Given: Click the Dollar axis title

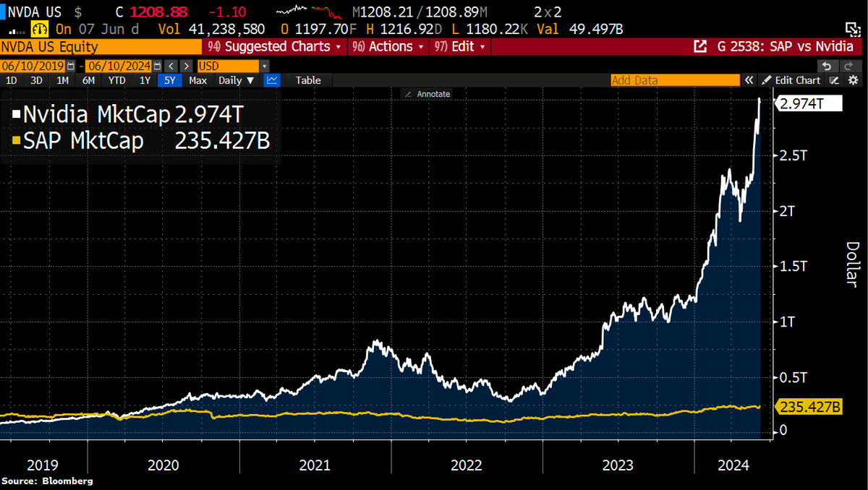Looking at the screenshot, I should coord(852,264).
